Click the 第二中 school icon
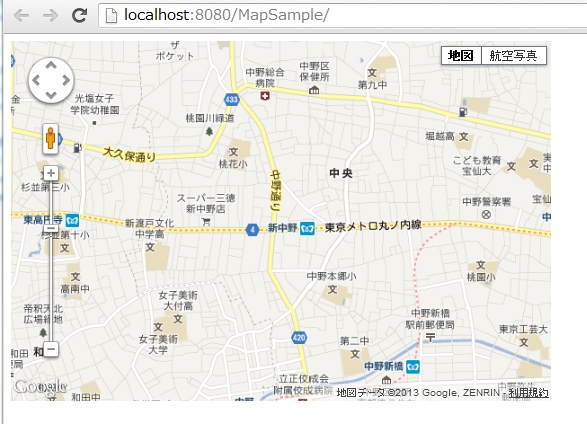The height and width of the screenshot is (424, 587). click(x=355, y=354)
